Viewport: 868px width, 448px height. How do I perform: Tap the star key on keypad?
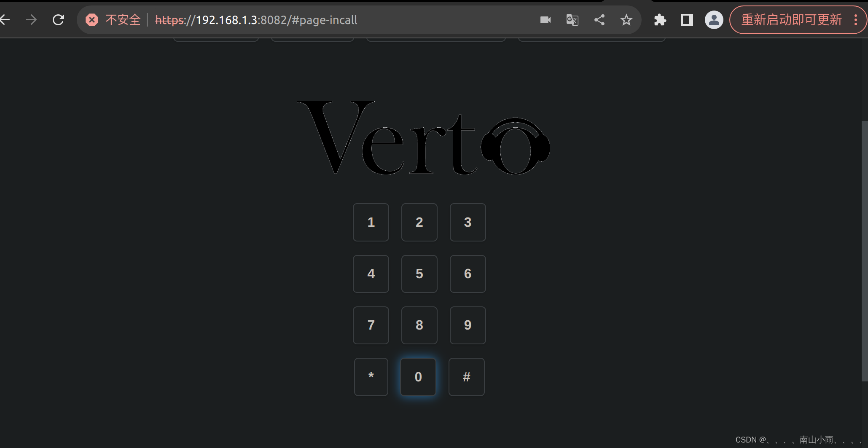(x=371, y=377)
